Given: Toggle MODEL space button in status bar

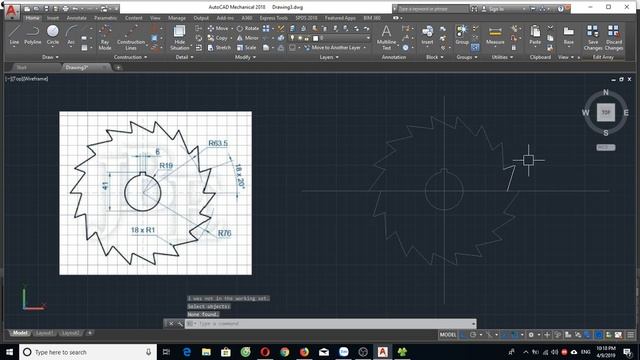Looking at the screenshot, I should click(x=448, y=335).
